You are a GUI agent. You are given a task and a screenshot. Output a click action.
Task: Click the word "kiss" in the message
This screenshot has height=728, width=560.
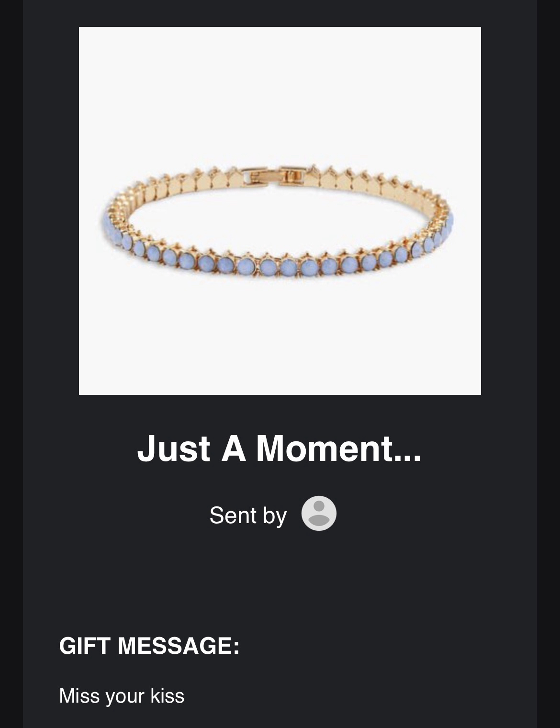168,696
